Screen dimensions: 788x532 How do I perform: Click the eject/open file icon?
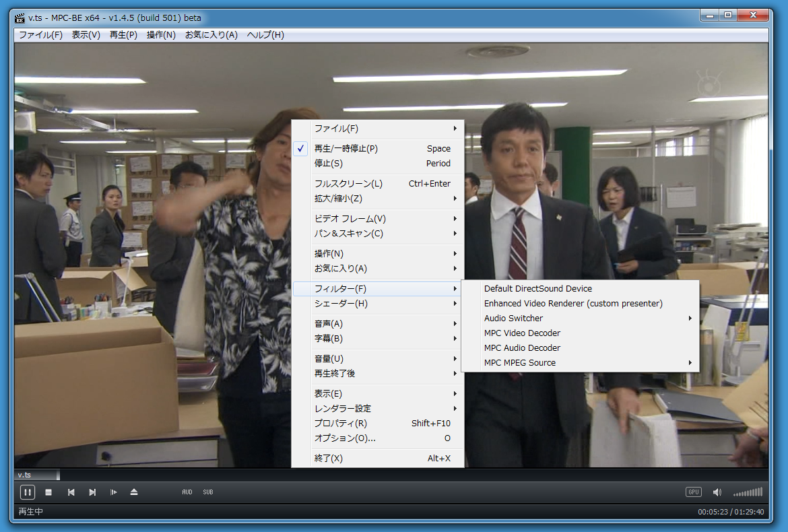click(x=134, y=492)
